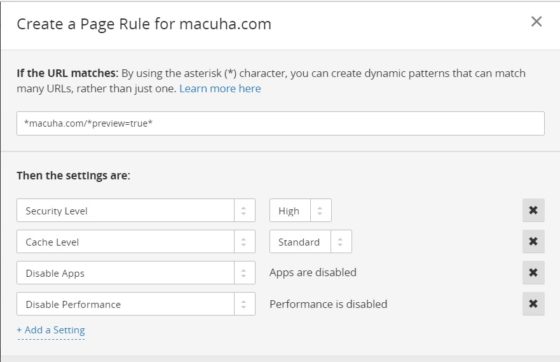Click the 'If the URL matches:' label
The image size is (560, 362).
67,73
